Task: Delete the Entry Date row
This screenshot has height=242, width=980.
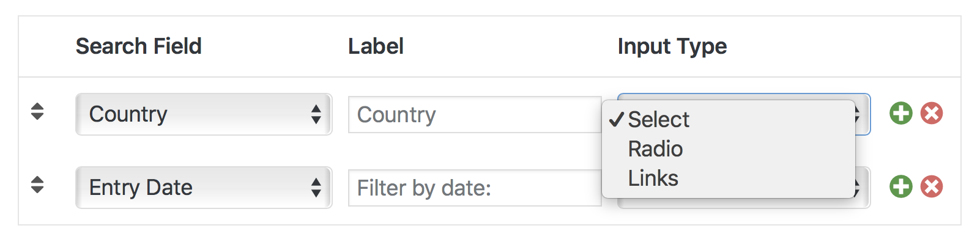Action: point(932,187)
